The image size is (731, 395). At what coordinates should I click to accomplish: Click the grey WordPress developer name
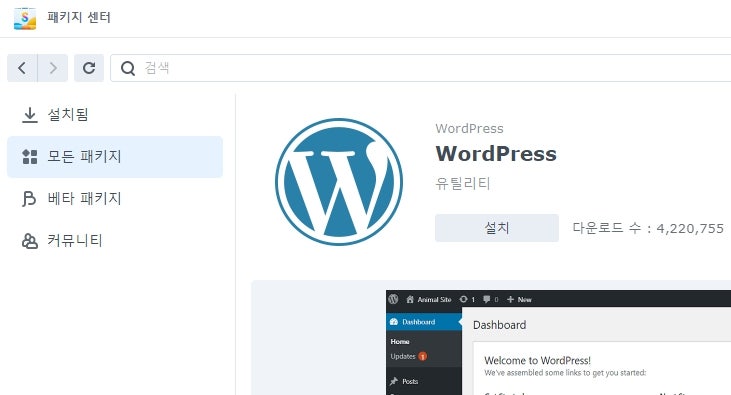pos(469,129)
